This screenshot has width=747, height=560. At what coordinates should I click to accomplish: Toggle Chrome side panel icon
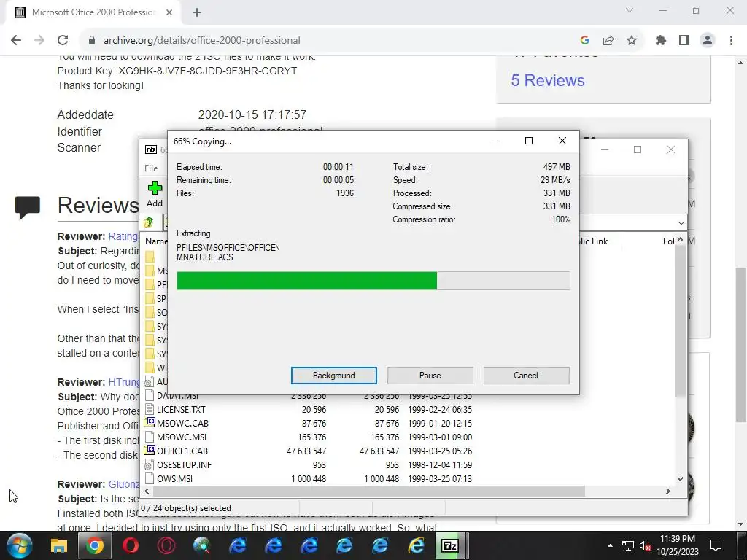click(x=684, y=41)
